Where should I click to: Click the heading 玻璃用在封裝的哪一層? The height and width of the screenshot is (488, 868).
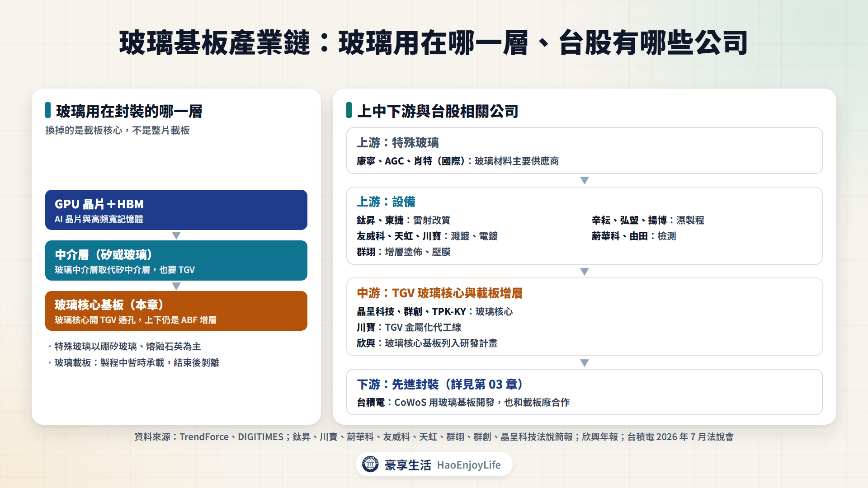coord(129,111)
